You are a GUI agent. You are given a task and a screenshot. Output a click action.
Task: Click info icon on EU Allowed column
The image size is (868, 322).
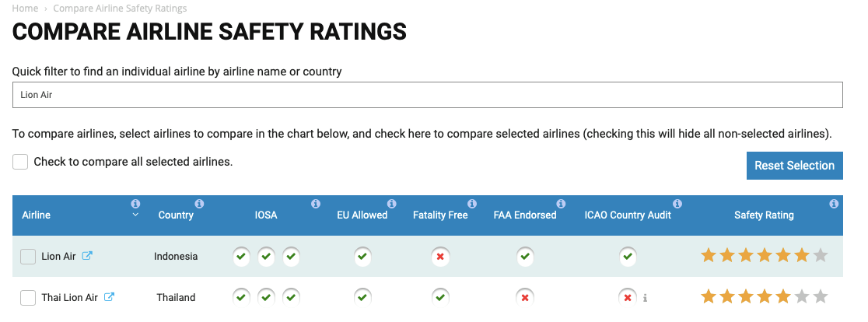(x=391, y=204)
